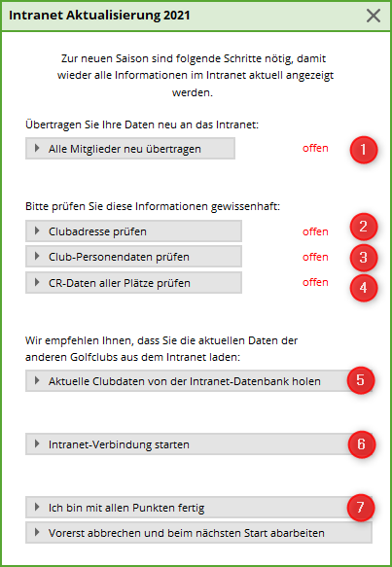This screenshot has width=392, height=567.
Task: Click red number 1 badge
Action: click(364, 150)
